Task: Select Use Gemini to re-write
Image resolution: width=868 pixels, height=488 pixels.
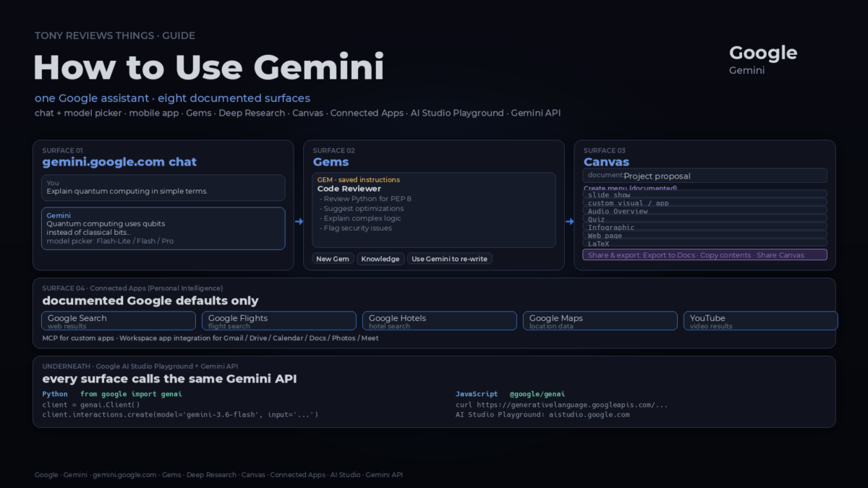Action: pyautogui.click(x=450, y=259)
